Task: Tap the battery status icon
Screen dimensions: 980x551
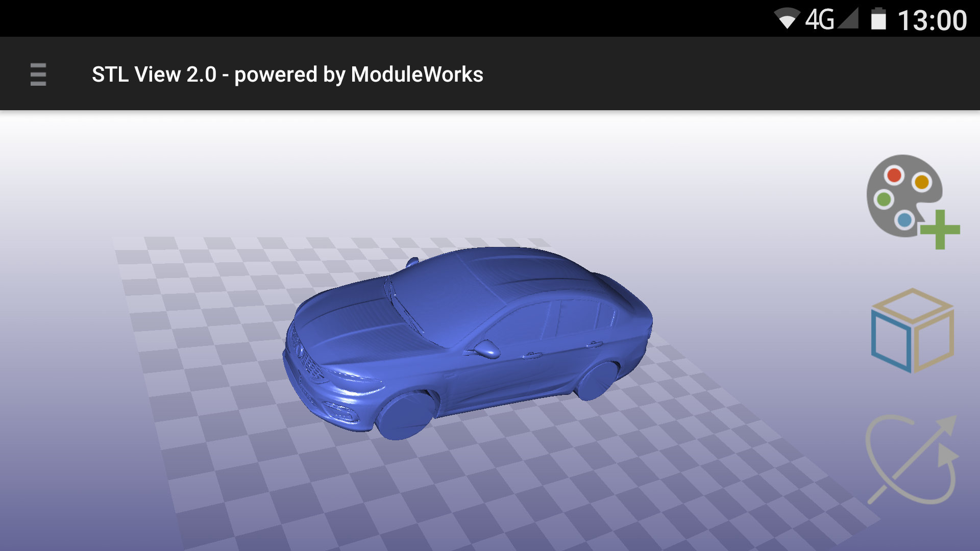Action: coord(878,19)
